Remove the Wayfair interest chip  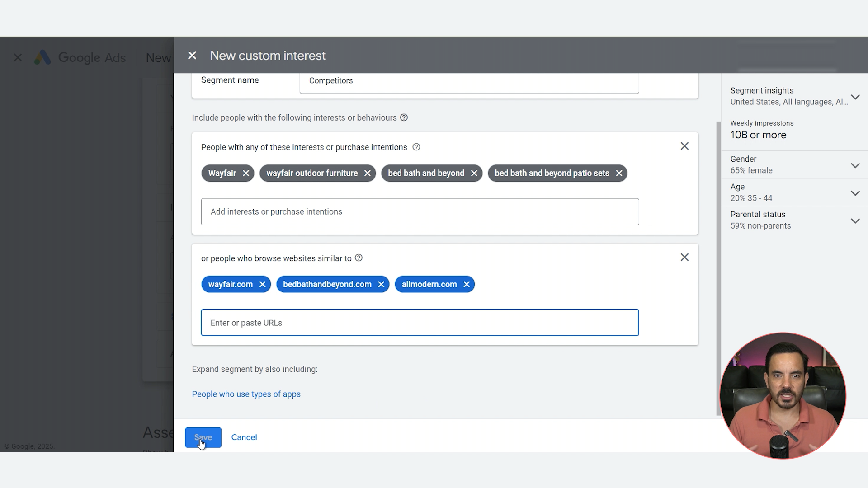[245, 173]
